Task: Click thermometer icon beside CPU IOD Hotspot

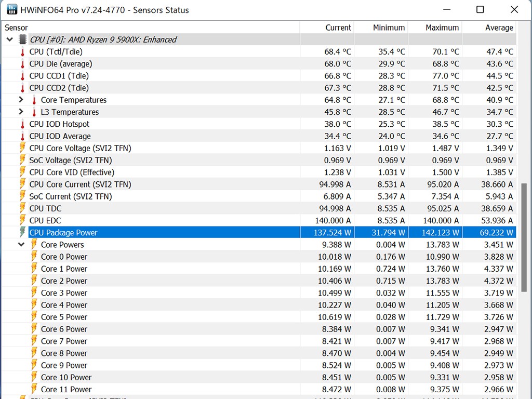Action: [22, 124]
